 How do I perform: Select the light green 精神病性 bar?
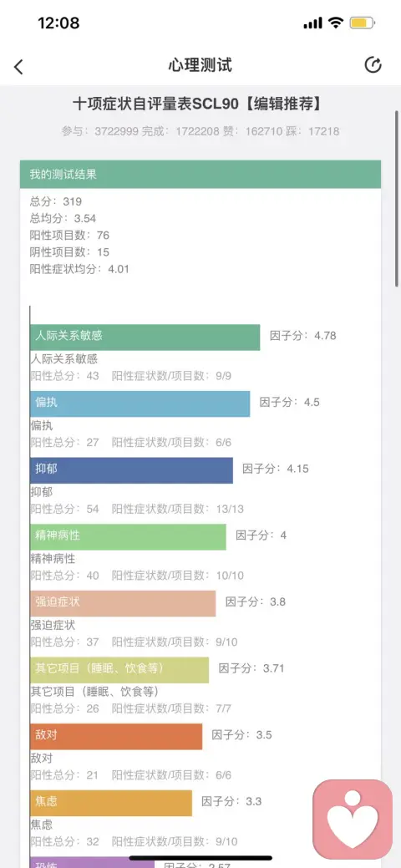click(x=128, y=536)
